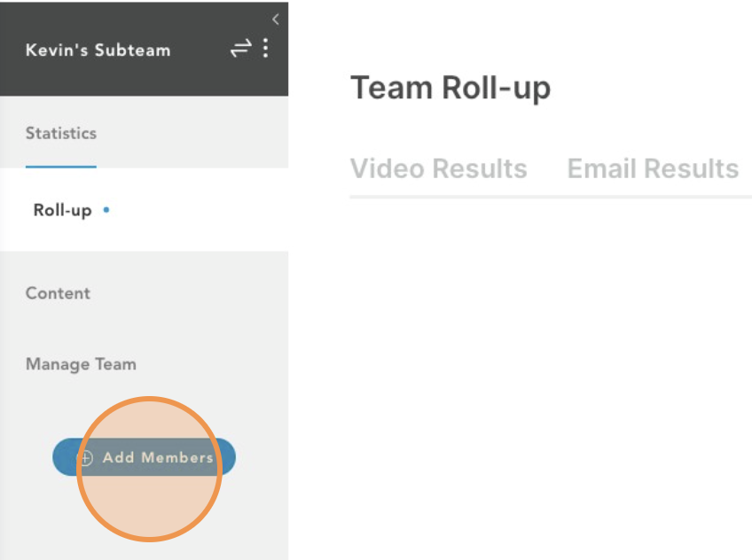Image resolution: width=752 pixels, height=560 pixels.
Task: Switch to the Video Results tab
Action: [x=438, y=168]
